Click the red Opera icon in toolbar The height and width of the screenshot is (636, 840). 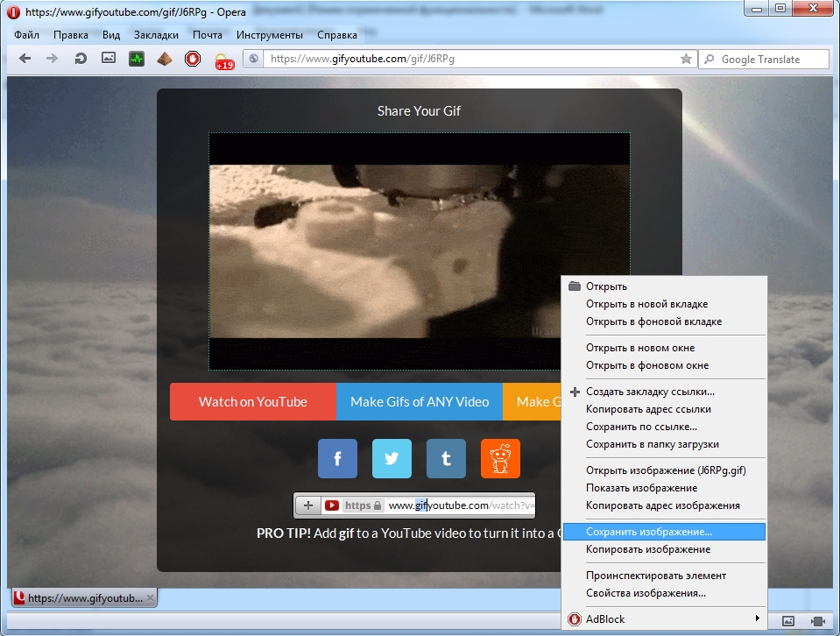click(x=193, y=59)
